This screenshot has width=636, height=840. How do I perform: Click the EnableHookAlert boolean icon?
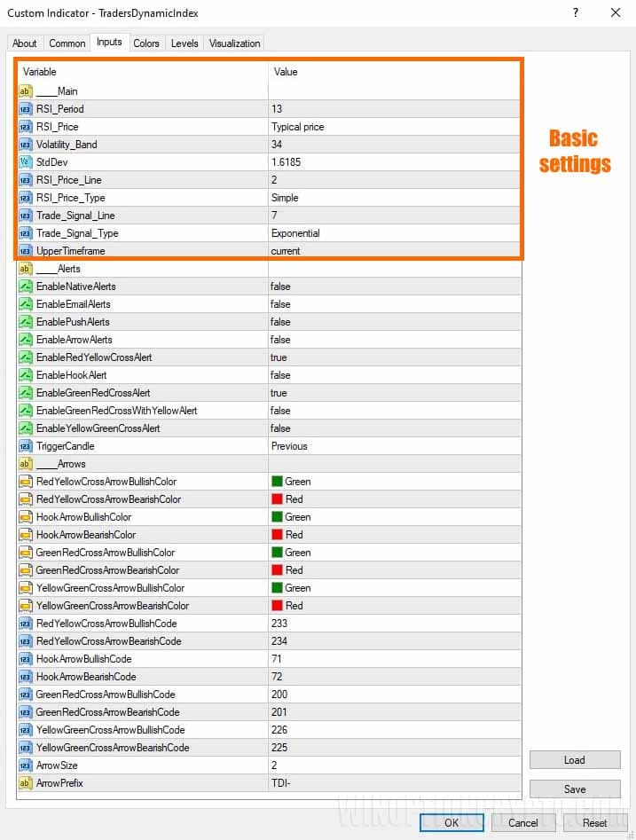[x=25, y=375]
